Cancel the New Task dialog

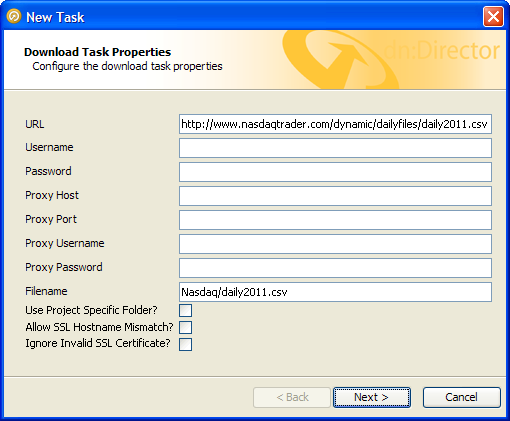(462, 397)
